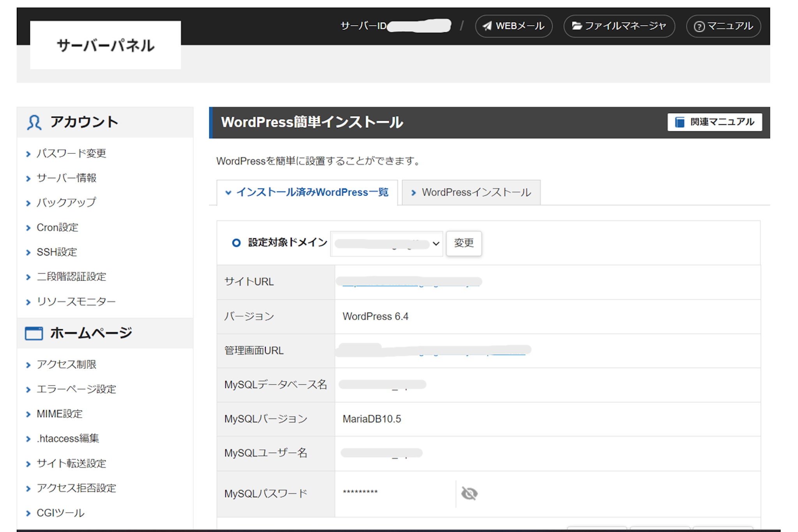This screenshot has height=532, width=798.
Task: Open the 管理画面URL link
Action: pyautogui.click(x=433, y=350)
